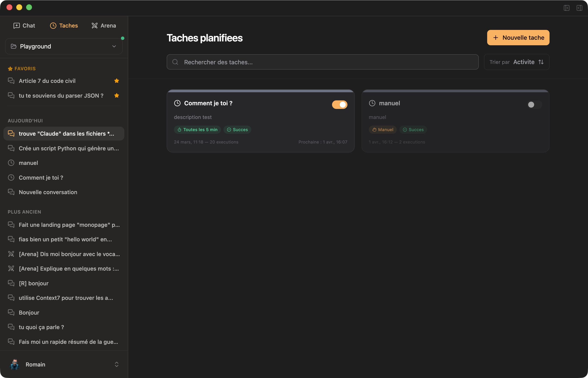This screenshot has width=588, height=378.
Task: Open the 'Nouvelle conversation' entry
Action: click(x=48, y=192)
